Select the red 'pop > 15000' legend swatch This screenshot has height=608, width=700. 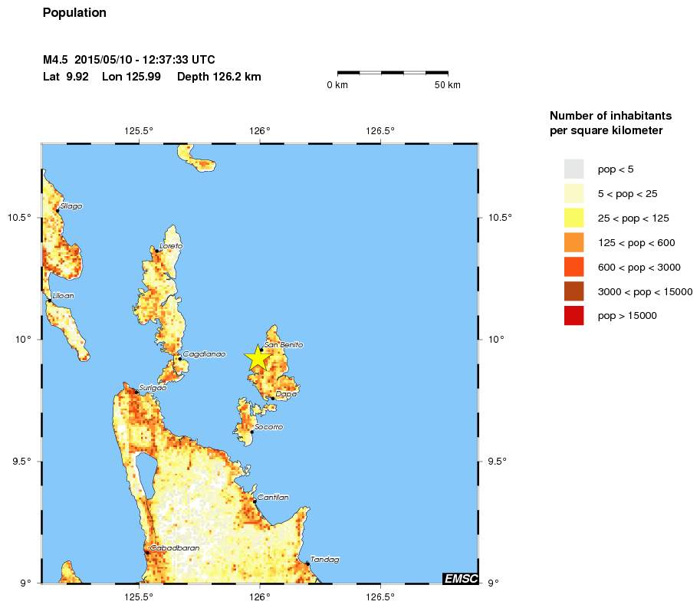click(x=573, y=315)
